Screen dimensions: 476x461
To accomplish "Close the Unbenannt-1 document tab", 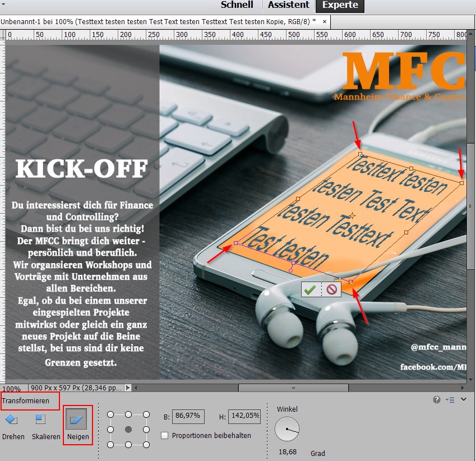I will click(325, 21).
